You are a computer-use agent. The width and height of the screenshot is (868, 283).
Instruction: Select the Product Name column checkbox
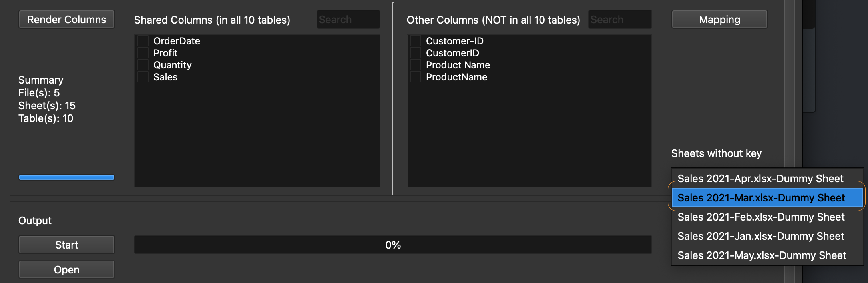(416, 65)
